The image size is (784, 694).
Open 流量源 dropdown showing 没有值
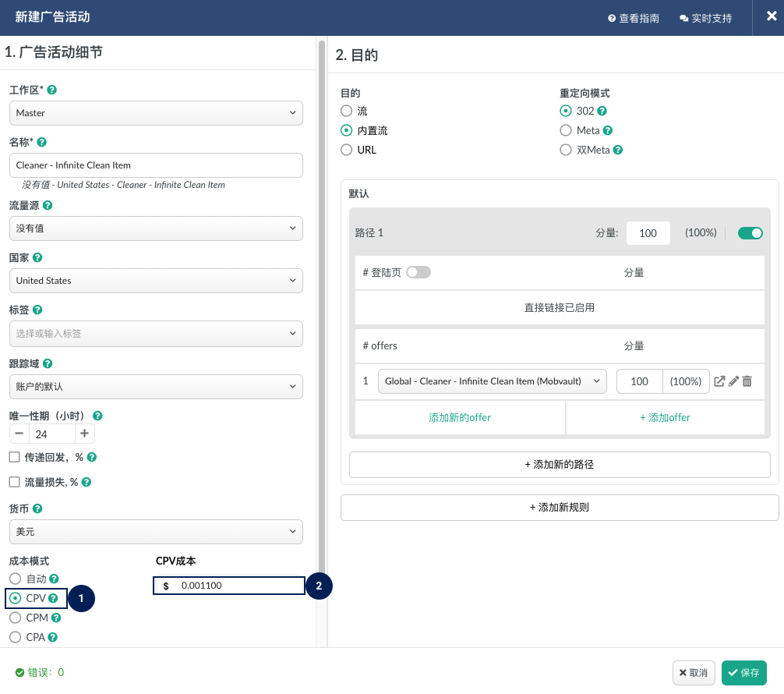click(x=156, y=228)
